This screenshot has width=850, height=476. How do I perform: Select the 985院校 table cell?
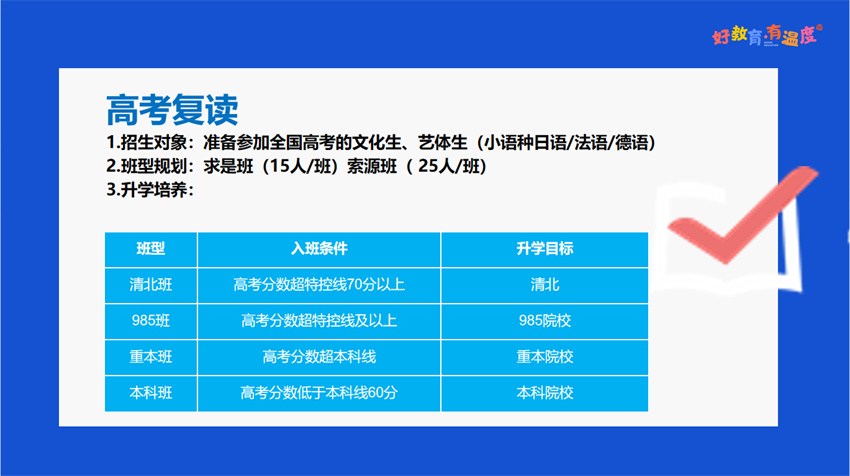pyautogui.click(x=544, y=321)
